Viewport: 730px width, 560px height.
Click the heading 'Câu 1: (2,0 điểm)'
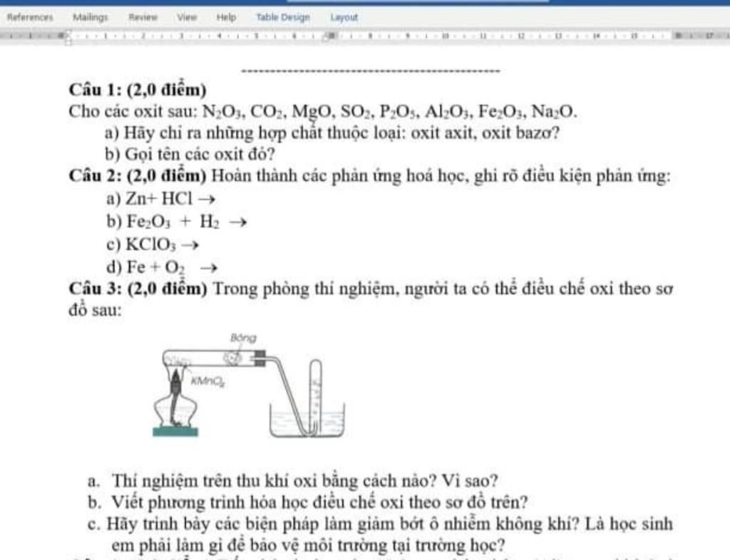coord(138,89)
